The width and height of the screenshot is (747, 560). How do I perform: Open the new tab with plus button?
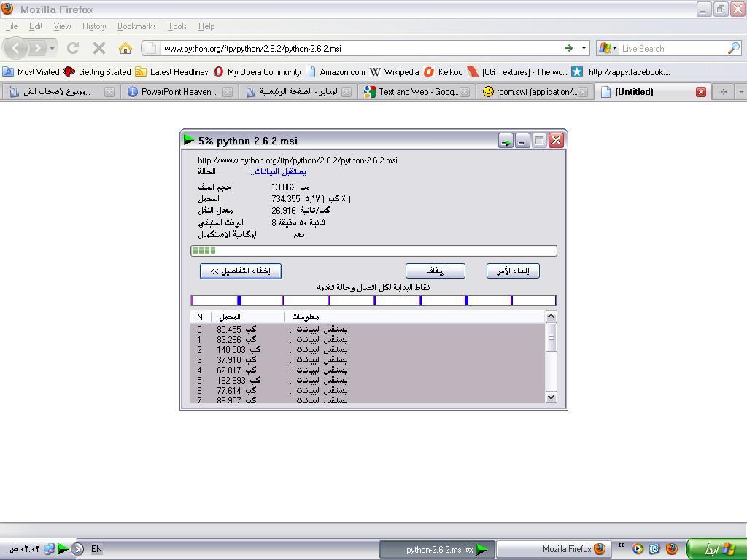pyautogui.click(x=723, y=92)
